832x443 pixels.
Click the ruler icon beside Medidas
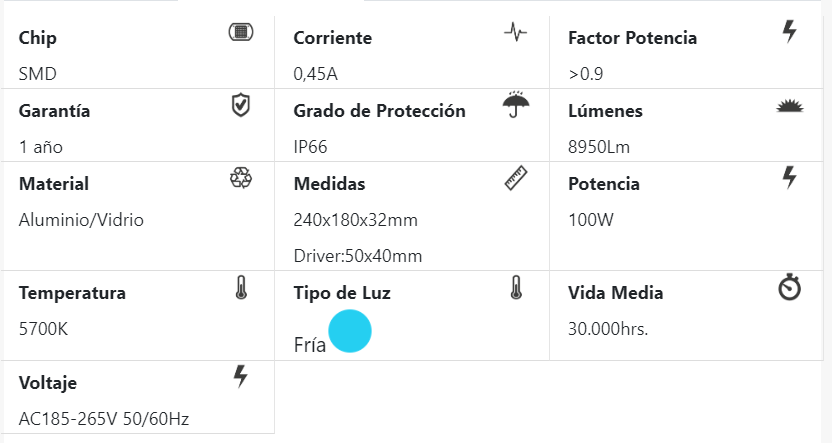click(x=515, y=178)
